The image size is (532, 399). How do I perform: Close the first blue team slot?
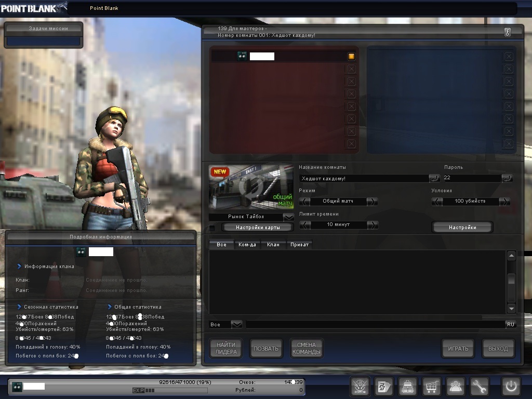[x=509, y=57]
